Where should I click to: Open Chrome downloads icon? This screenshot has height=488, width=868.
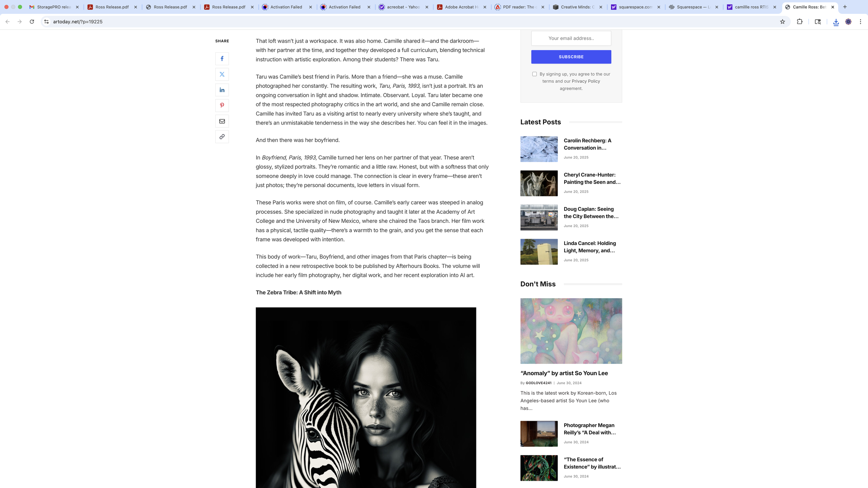[836, 22]
